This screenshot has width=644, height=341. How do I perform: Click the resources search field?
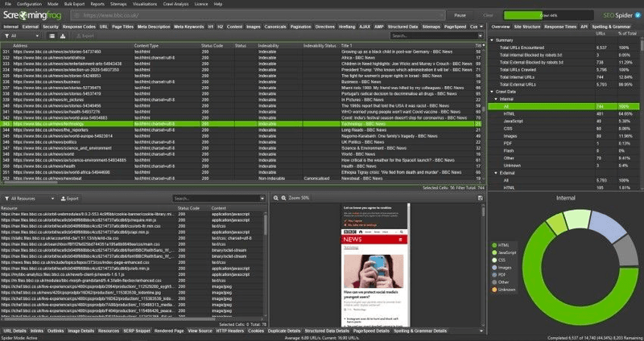pos(216,198)
